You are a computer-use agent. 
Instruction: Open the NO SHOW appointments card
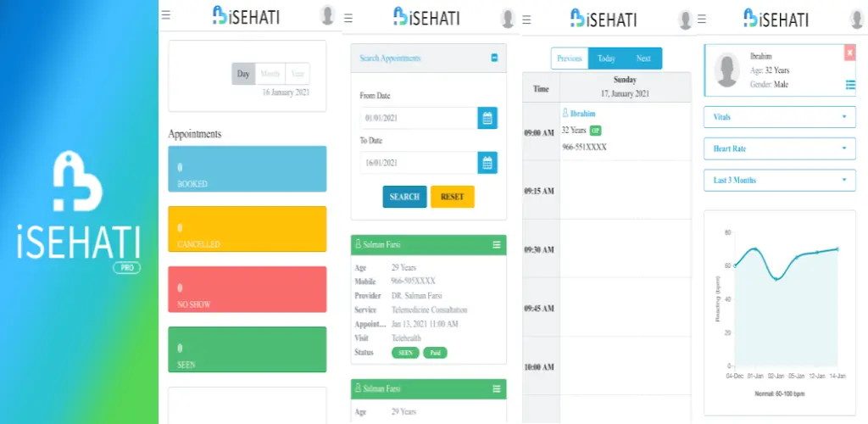click(247, 289)
